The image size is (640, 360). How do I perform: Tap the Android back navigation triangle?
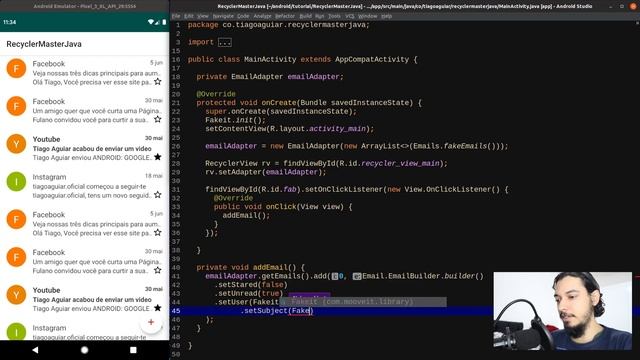(x=35, y=350)
